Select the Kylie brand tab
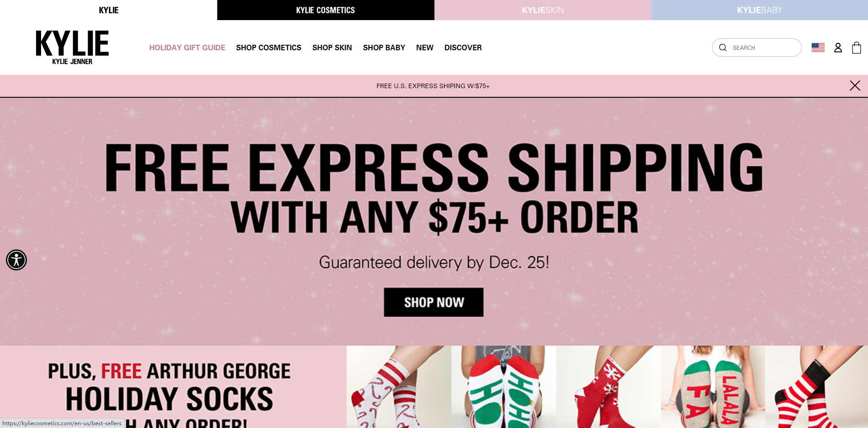 (109, 10)
